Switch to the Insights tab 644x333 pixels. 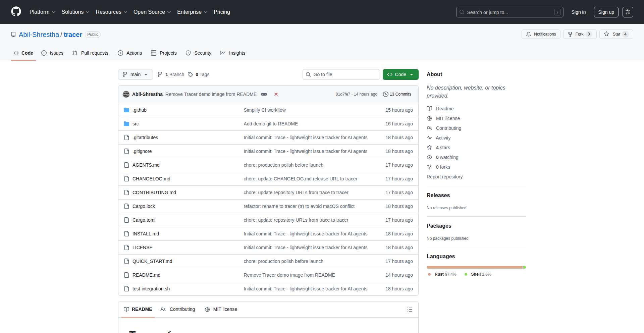click(x=233, y=53)
